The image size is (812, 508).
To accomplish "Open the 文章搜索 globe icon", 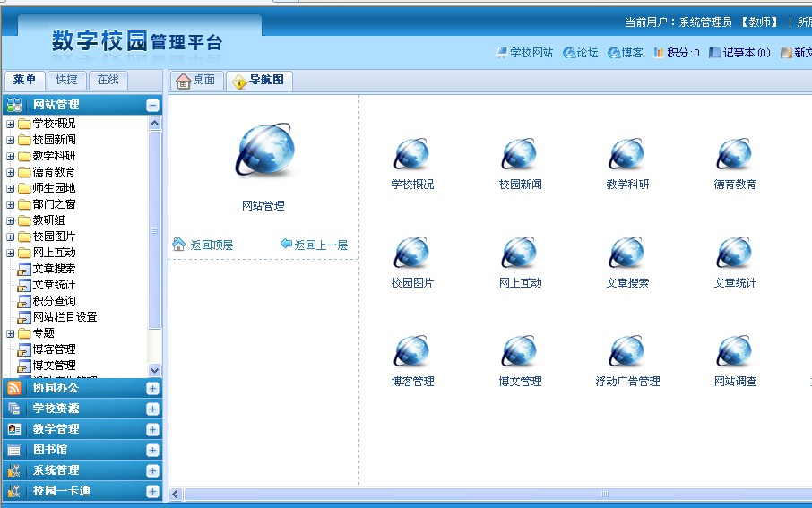I will [x=627, y=253].
